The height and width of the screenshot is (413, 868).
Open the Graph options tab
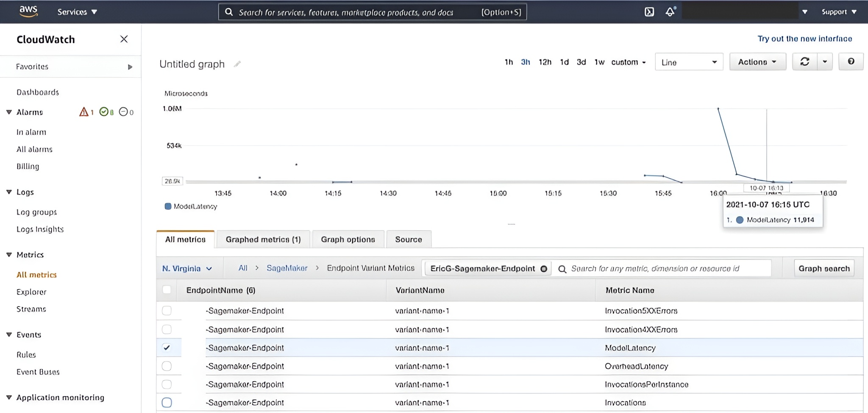click(348, 240)
